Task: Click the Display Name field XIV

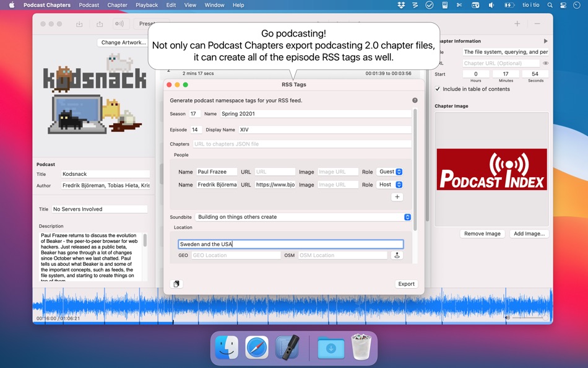Action: (x=325, y=129)
